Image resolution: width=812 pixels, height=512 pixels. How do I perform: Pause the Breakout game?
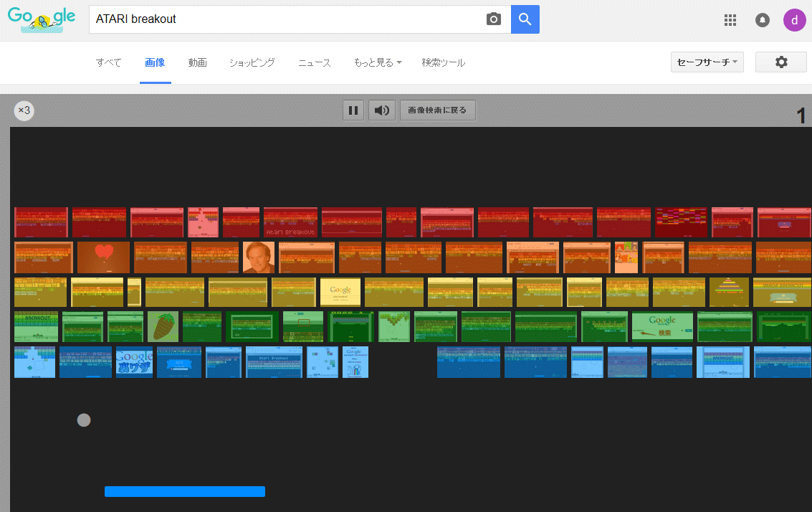tap(353, 110)
